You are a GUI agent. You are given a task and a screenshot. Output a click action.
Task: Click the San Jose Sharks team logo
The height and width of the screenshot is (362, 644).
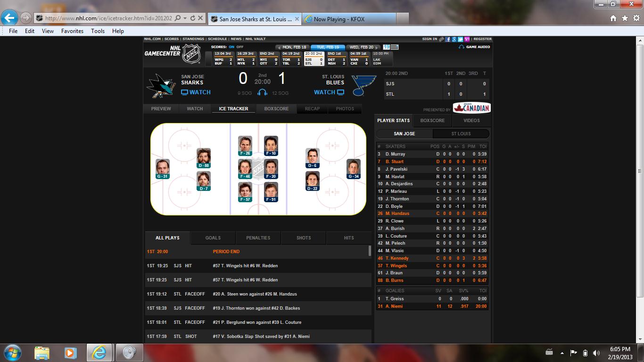(161, 85)
